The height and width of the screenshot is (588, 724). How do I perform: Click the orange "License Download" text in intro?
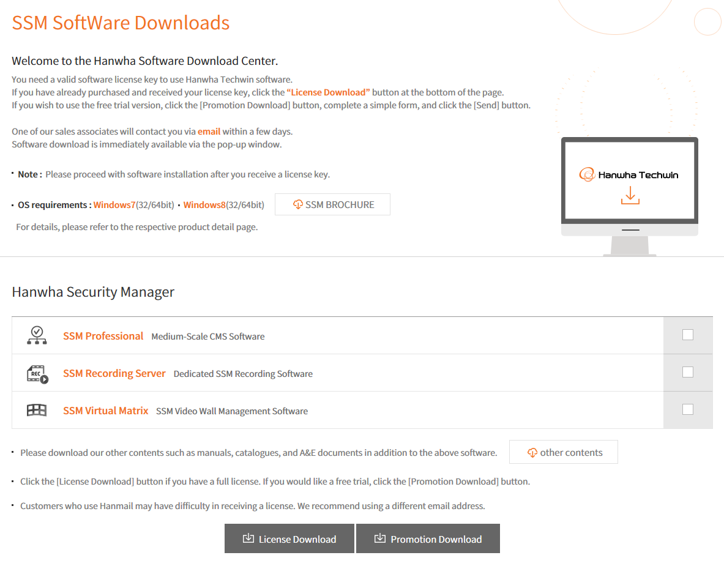pos(328,92)
